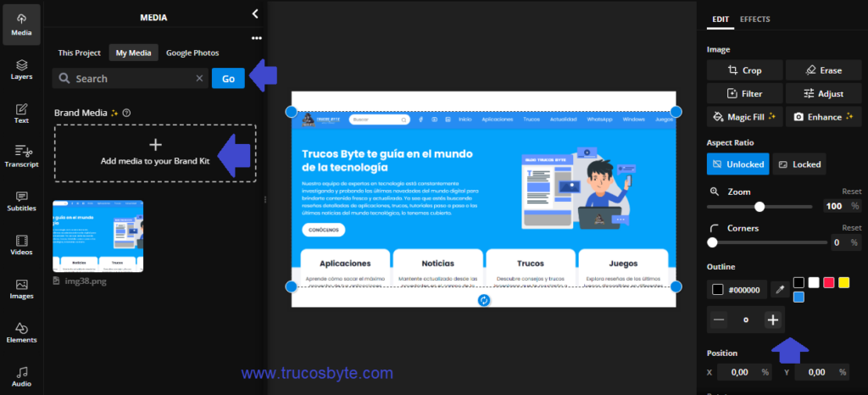This screenshot has height=395, width=868.
Task: Click the Crop button
Action: [x=744, y=70]
